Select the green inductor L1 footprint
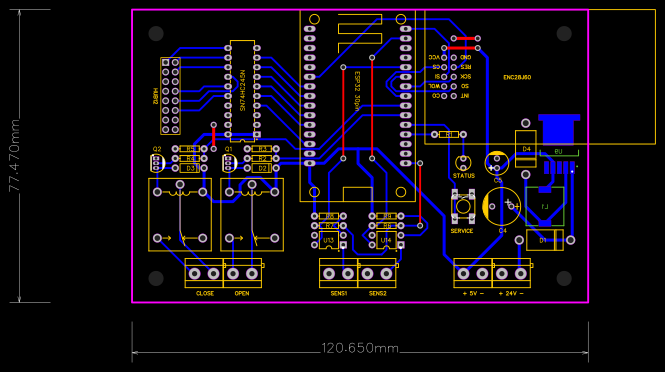Viewport: 665px width, 372px height. tap(545, 207)
